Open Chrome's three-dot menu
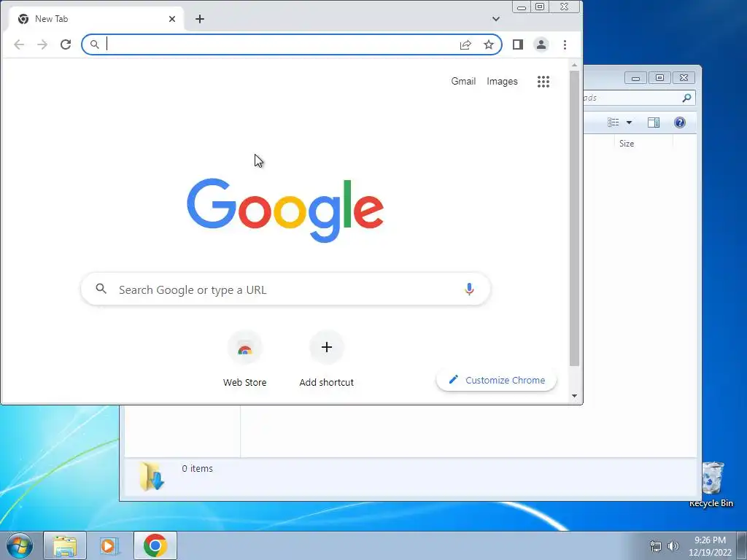This screenshot has height=560, width=747. (x=565, y=44)
